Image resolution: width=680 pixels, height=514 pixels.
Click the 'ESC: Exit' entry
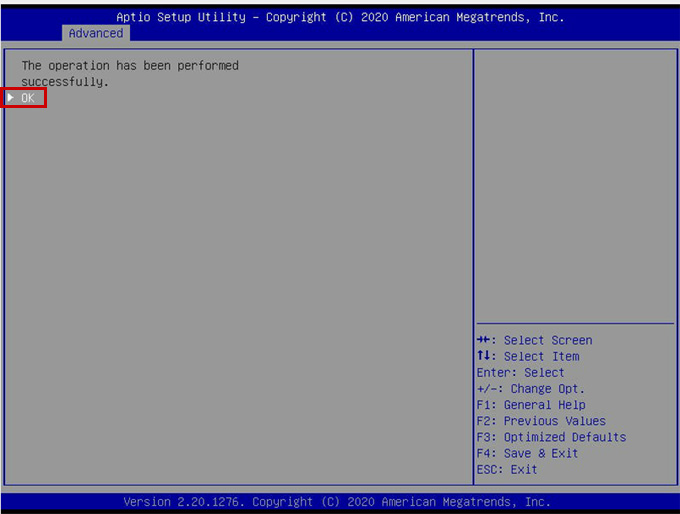coord(507,469)
